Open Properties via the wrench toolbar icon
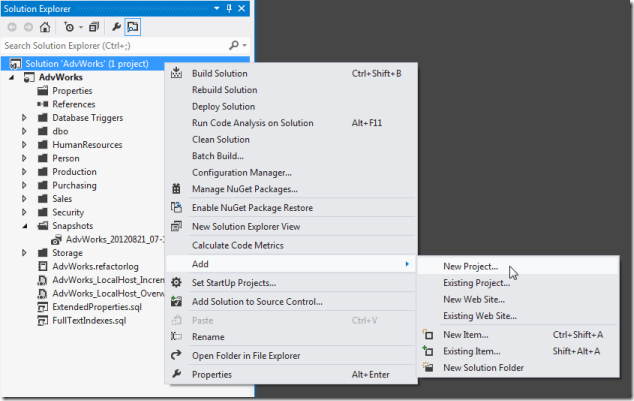This screenshot has width=634, height=401. coord(115,27)
